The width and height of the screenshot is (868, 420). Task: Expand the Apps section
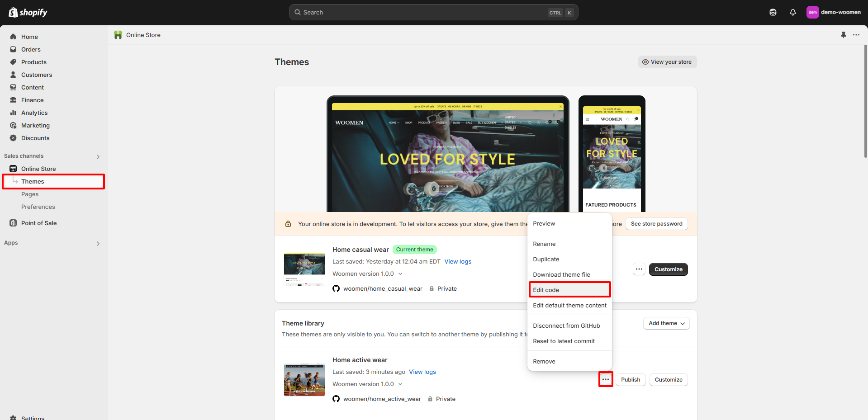coord(98,243)
